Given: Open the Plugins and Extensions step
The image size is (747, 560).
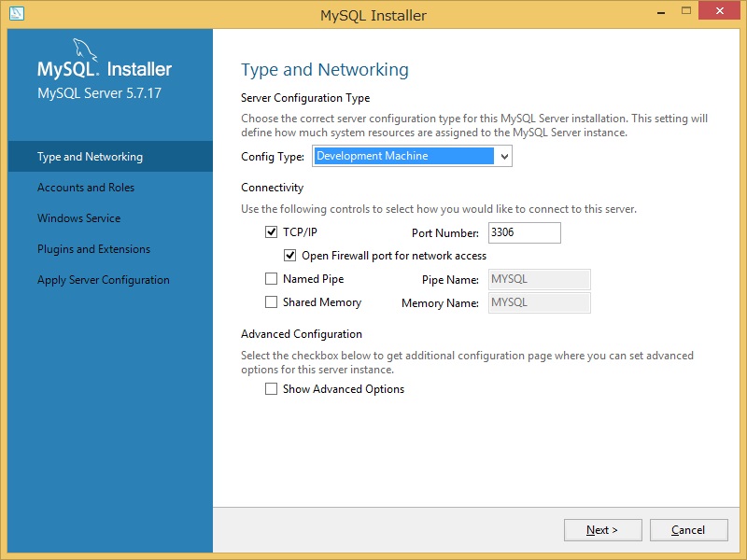Looking at the screenshot, I should 110,249.
